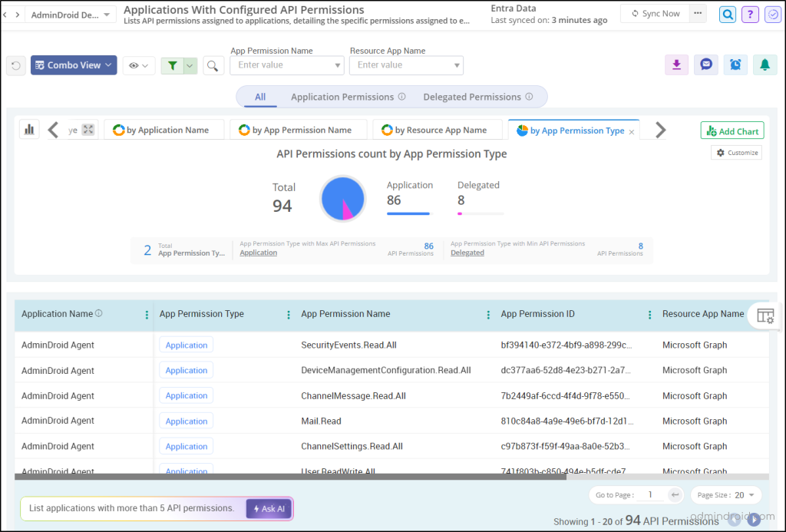786x532 pixels.
Task: Open the AdminDroid De... tenant dropdown
Action: pos(70,15)
